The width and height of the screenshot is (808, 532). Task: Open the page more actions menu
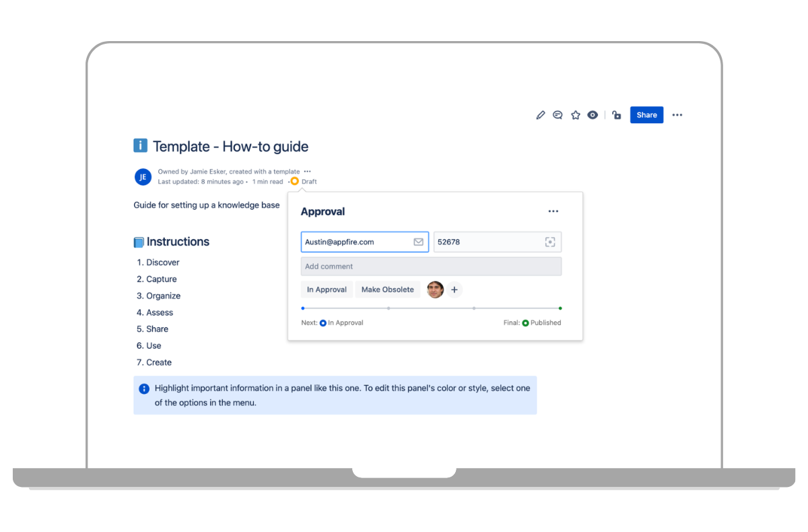coord(677,115)
